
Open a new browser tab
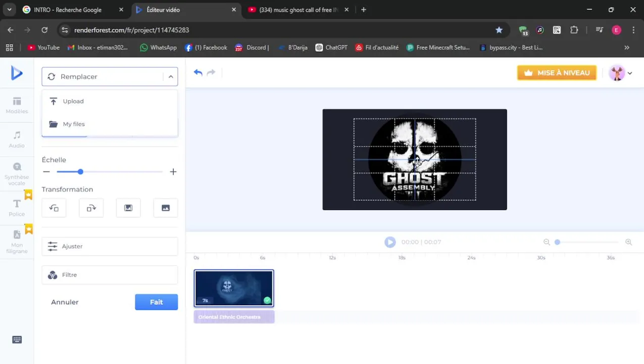click(364, 10)
